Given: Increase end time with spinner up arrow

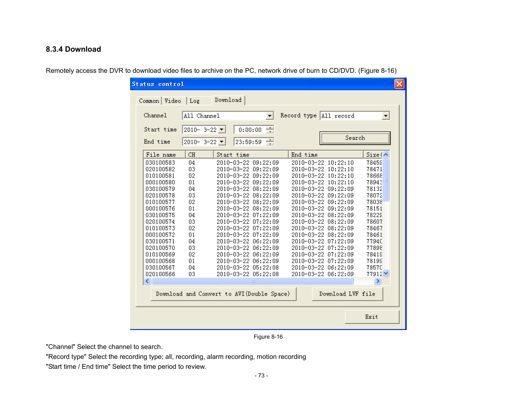Looking at the screenshot, I should 270,140.
